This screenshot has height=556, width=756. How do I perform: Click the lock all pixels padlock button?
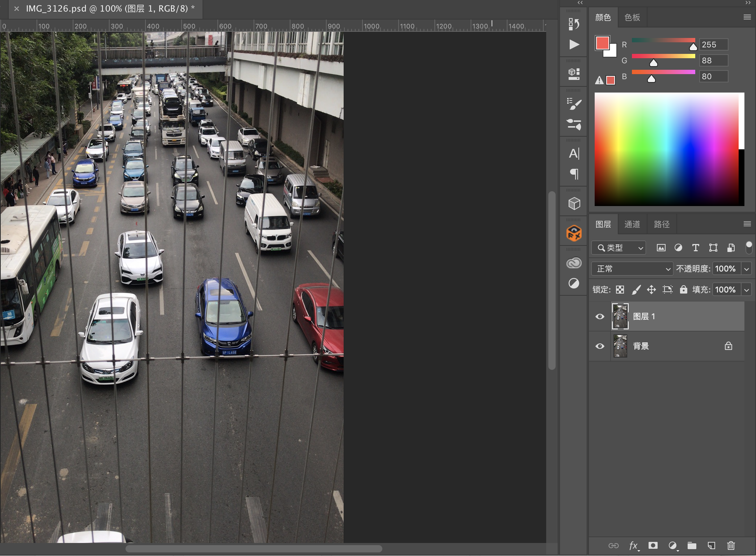point(683,290)
